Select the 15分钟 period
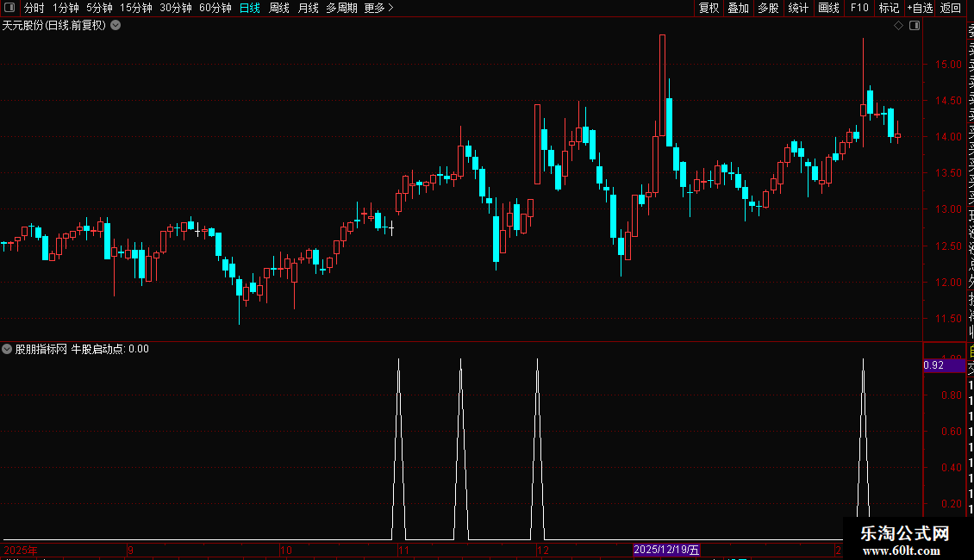 (x=136, y=8)
